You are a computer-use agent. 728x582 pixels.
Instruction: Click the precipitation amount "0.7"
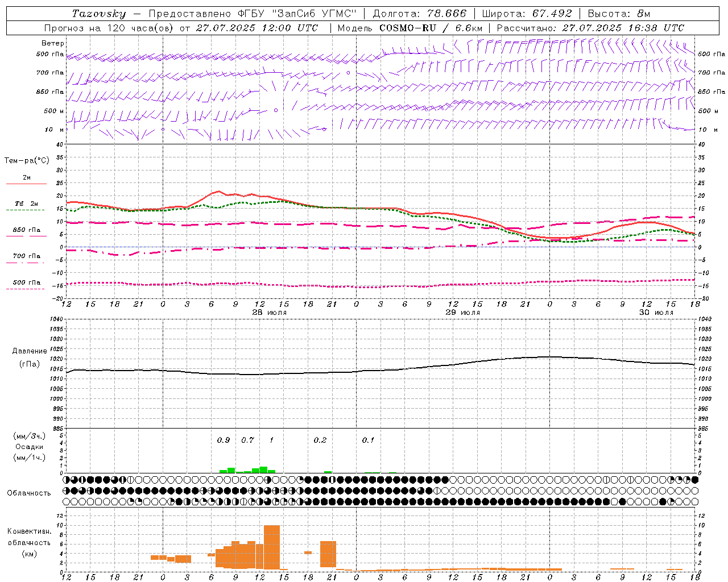tap(247, 440)
